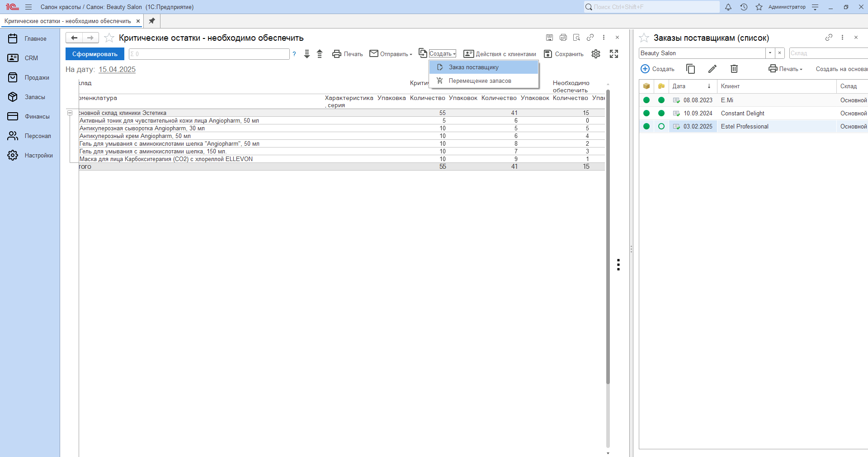Viewport: 868px width, 457px height.
Task: Open CRM section in sidebar
Action: [x=30, y=58]
